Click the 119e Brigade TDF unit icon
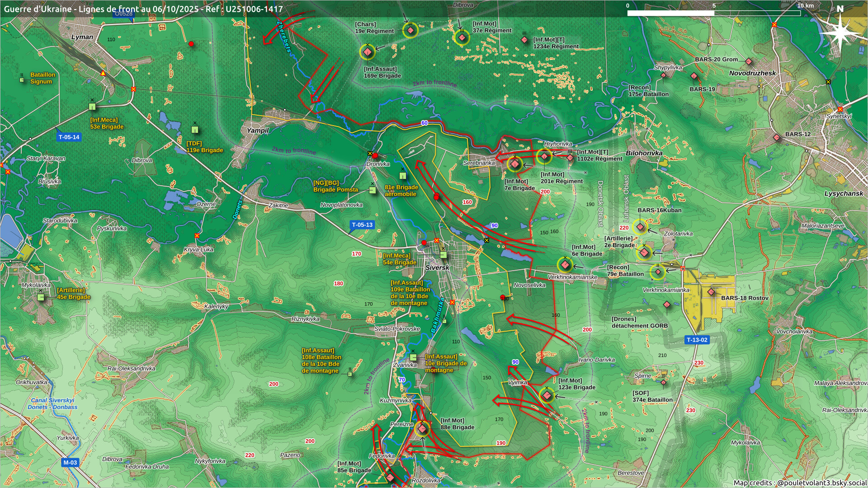Image resolution: width=868 pixels, height=488 pixels. pos(195,130)
